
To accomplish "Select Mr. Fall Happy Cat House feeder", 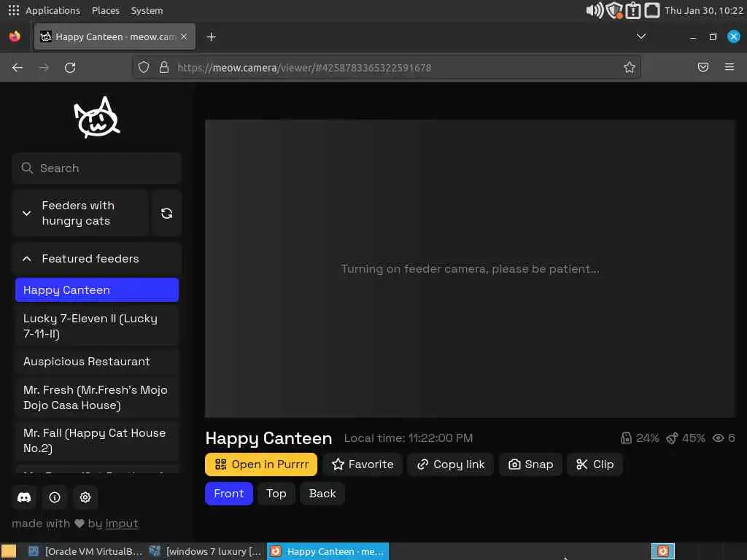I will pyautogui.click(x=97, y=440).
